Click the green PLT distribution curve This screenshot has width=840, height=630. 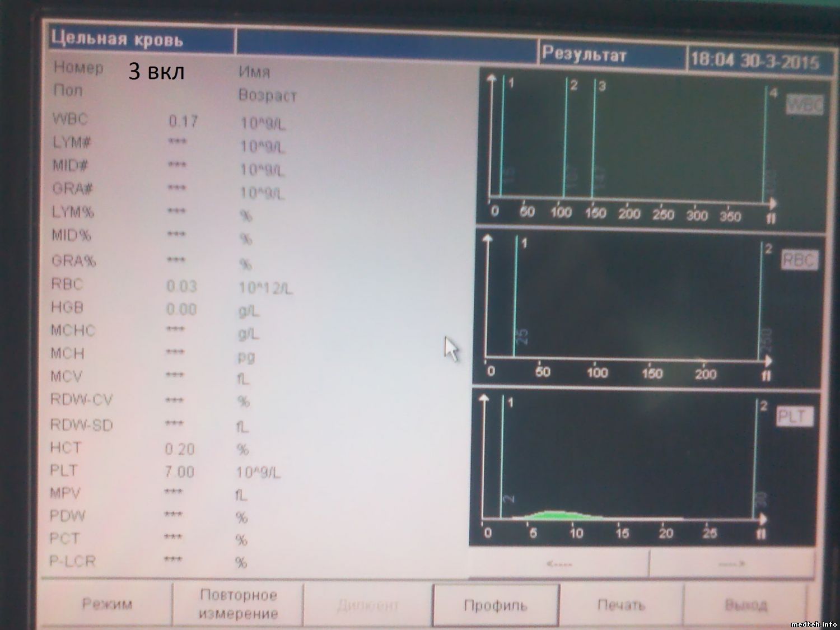552,514
